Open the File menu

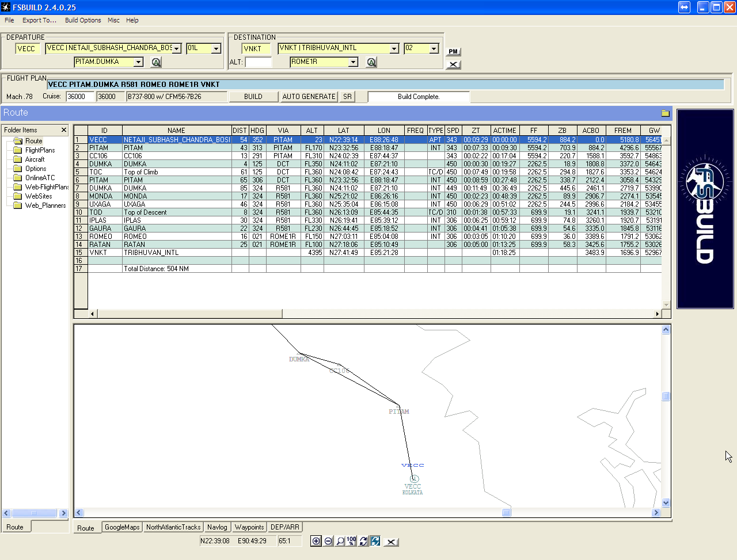9,20
